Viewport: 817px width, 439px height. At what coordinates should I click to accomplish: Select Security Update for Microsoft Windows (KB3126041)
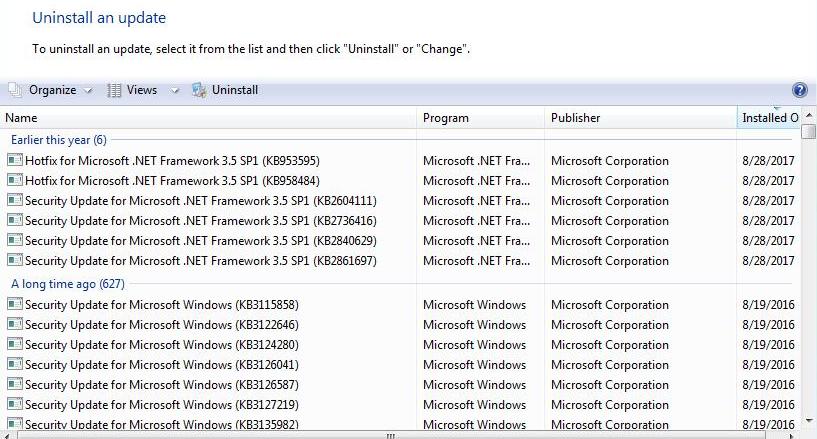click(x=162, y=364)
